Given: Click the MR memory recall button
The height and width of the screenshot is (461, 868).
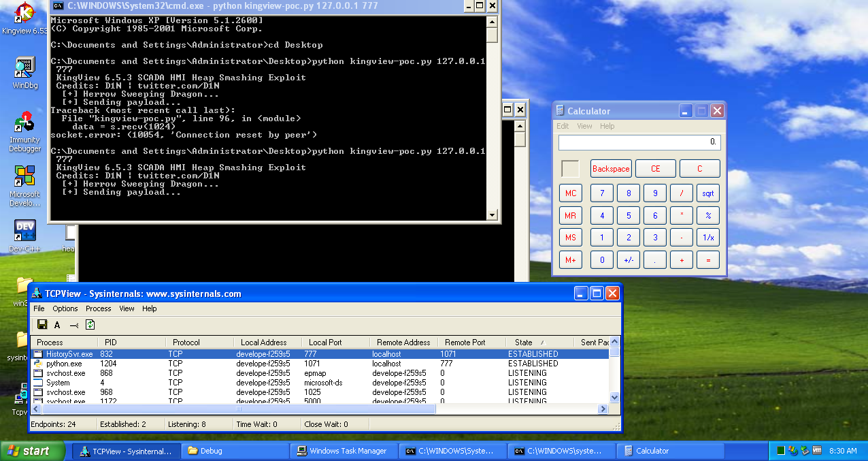Looking at the screenshot, I should pyautogui.click(x=571, y=217).
